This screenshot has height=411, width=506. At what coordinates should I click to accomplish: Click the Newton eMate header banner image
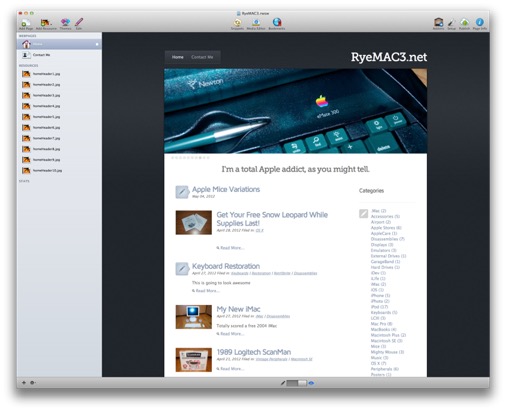point(295,111)
